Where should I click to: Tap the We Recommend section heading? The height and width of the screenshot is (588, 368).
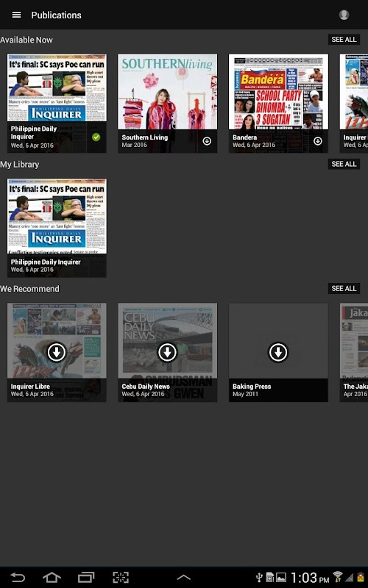coord(29,289)
